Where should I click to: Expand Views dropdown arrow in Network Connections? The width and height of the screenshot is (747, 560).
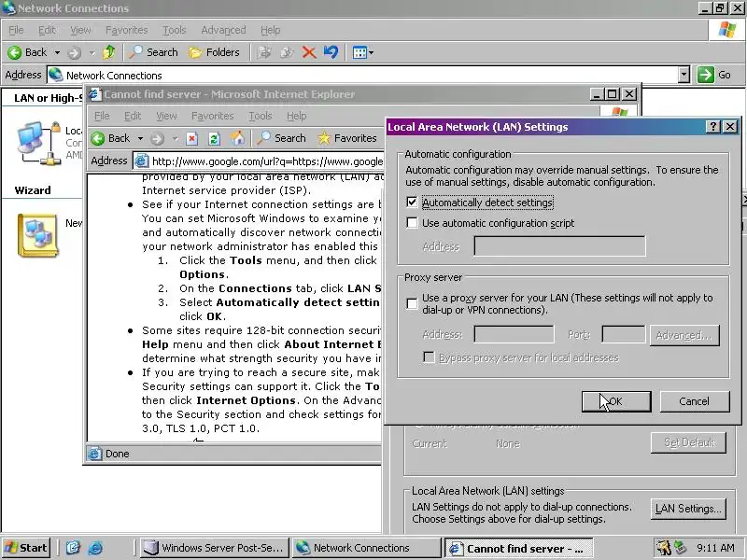tap(371, 52)
